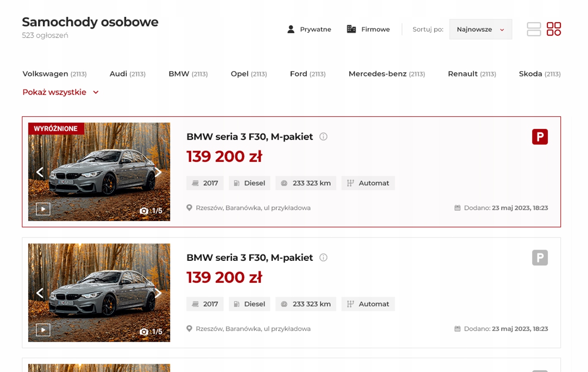Click info icon beside featured BMW title
Viewport: 588px width, 372px height.
(x=323, y=137)
